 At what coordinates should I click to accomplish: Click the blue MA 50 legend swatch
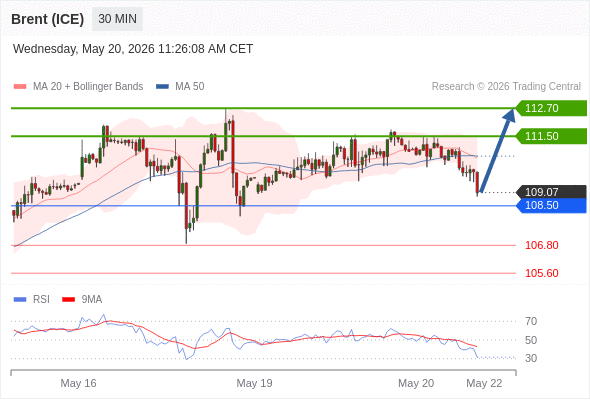162,87
